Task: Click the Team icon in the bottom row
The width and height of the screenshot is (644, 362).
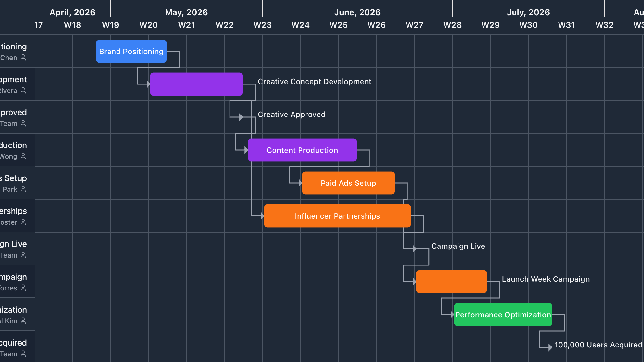Action: tap(22, 354)
